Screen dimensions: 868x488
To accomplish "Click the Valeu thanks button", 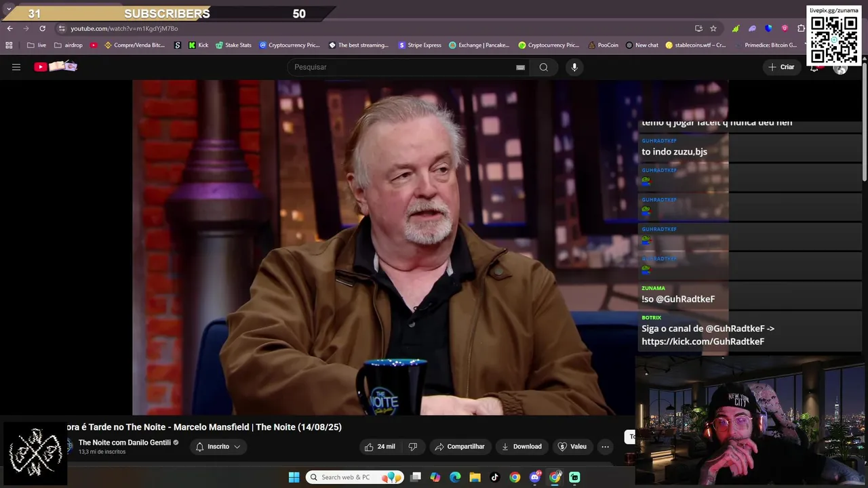I will click(572, 447).
